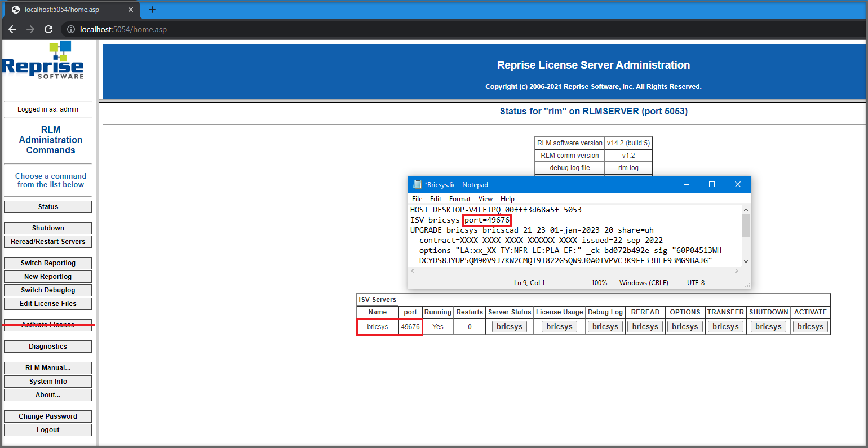Open a new browser tab with plus icon

pos(152,10)
